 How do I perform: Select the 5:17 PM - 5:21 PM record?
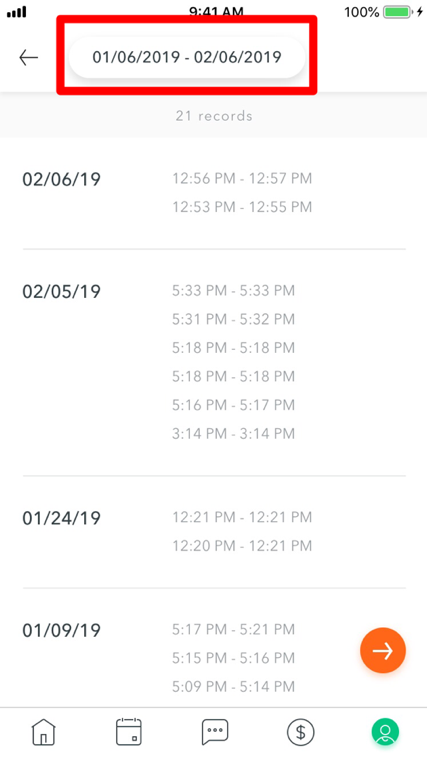pos(233,629)
